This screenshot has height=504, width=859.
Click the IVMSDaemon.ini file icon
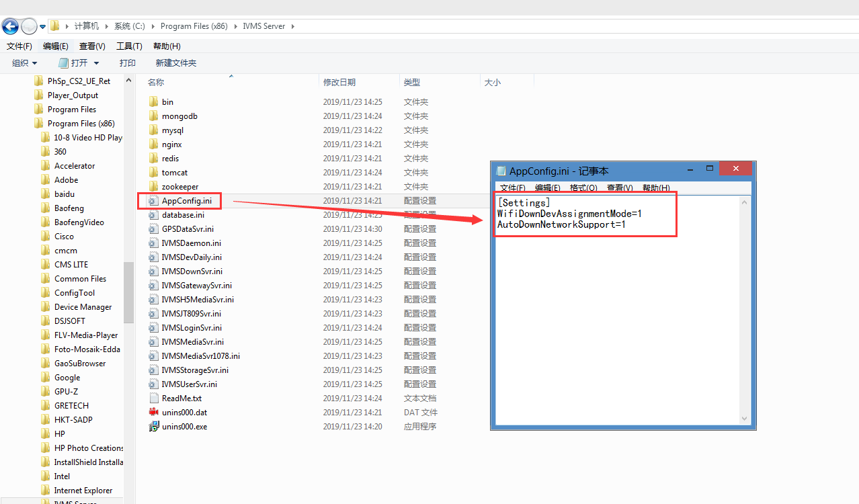tap(153, 243)
